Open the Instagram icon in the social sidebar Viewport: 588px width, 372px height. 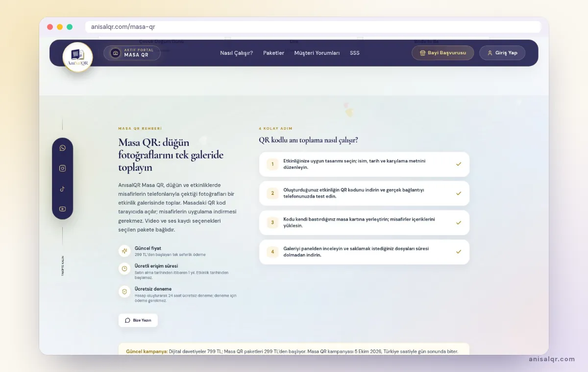pos(63,168)
